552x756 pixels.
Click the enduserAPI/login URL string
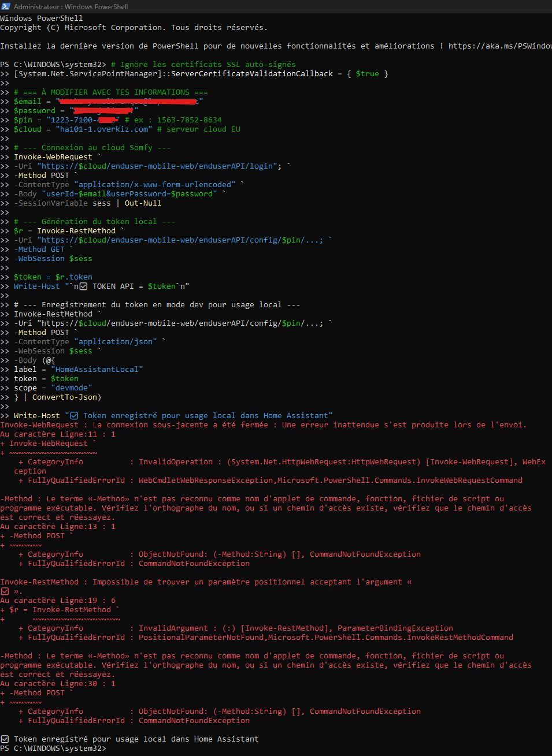159,166
